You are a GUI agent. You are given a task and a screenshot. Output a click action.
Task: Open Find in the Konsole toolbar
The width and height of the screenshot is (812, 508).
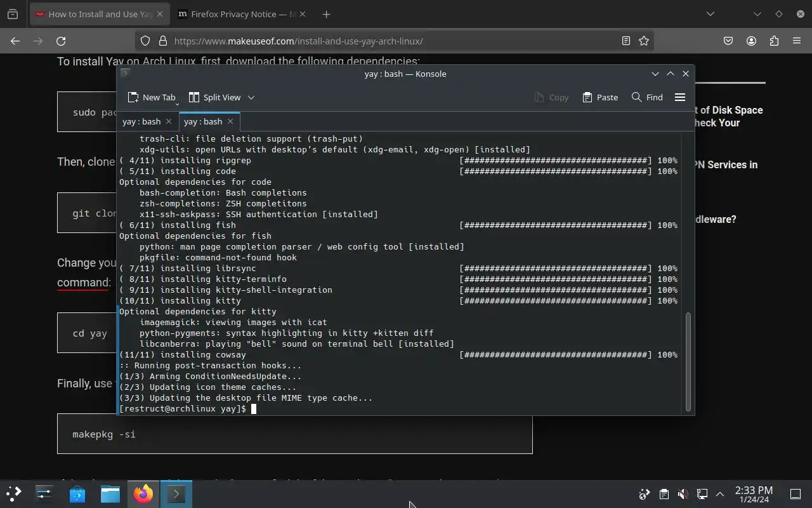648,97
